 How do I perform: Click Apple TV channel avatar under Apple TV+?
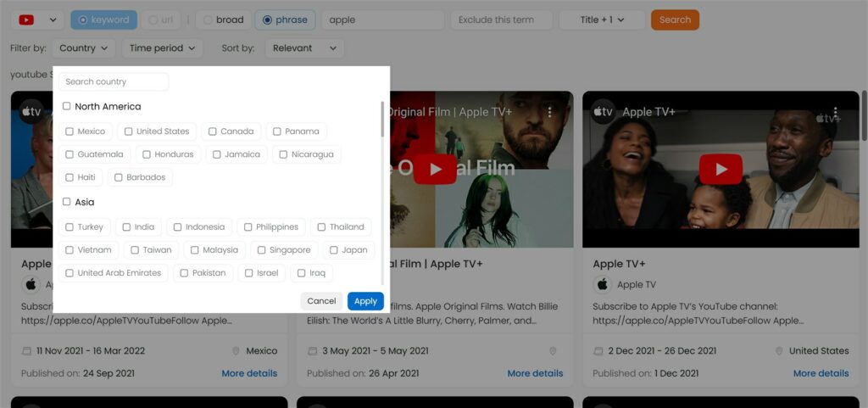point(603,284)
